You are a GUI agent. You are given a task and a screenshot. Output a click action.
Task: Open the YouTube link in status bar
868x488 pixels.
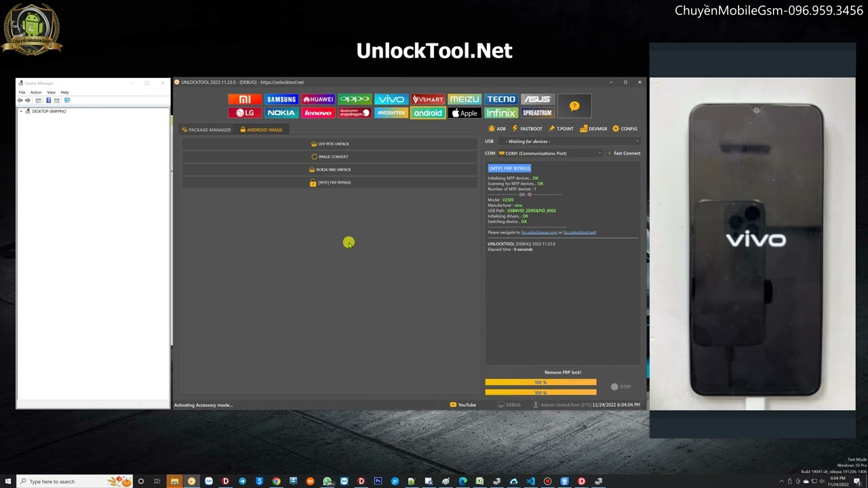(x=463, y=405)
